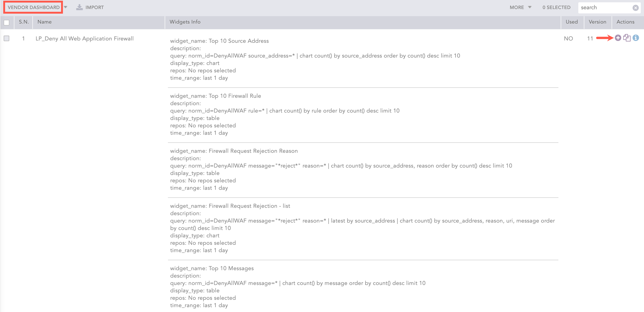
Task: Check the LP_Deny All row checkbox
Action: point(6,38)
